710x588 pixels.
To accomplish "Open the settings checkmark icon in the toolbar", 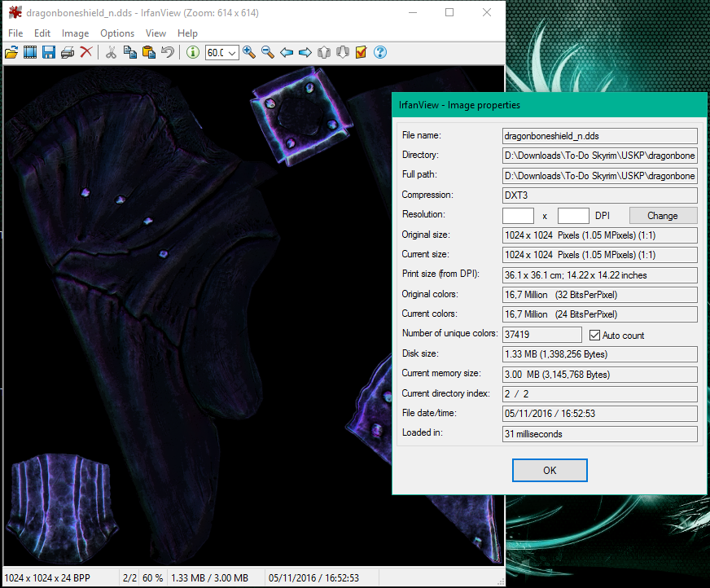I will 361,53.
